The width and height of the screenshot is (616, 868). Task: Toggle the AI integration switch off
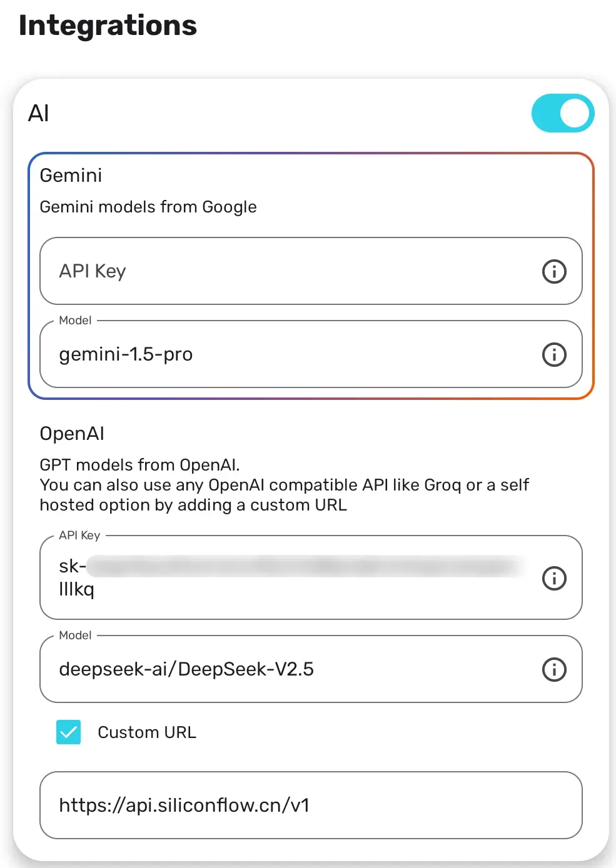(562, 113)
